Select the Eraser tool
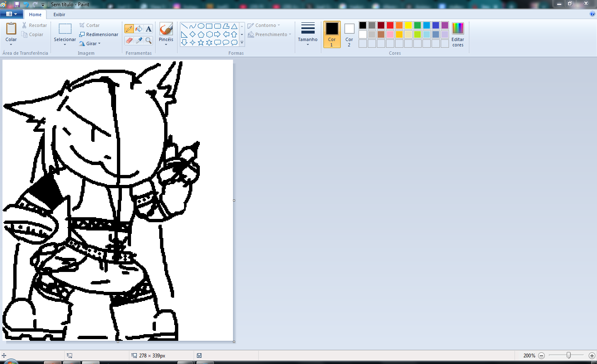The image size is (597, 364). pos(129,40)
